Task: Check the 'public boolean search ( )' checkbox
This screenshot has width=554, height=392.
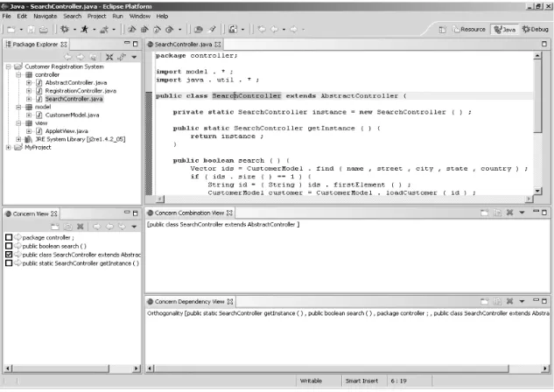Action: click(x=9, y=246)
